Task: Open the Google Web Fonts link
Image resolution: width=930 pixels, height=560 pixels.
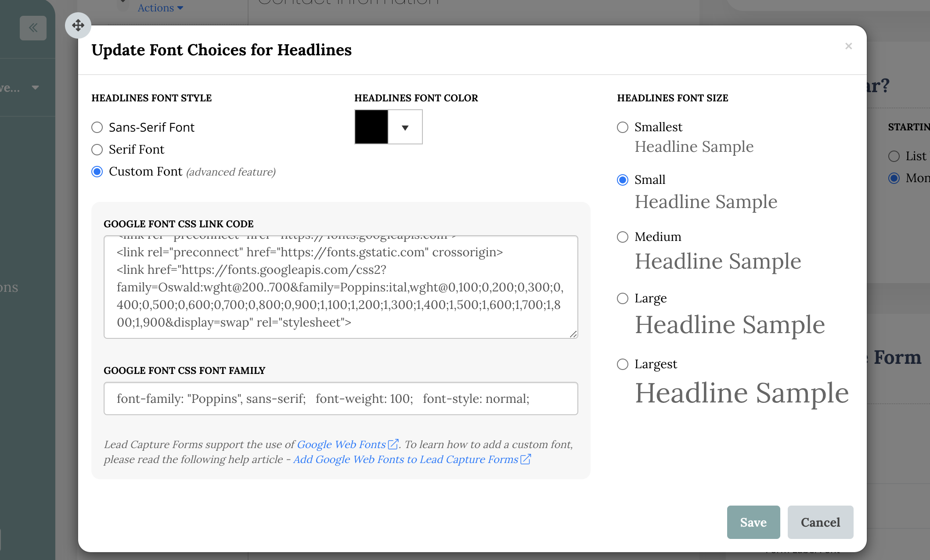Action: [x=342, y=444]
